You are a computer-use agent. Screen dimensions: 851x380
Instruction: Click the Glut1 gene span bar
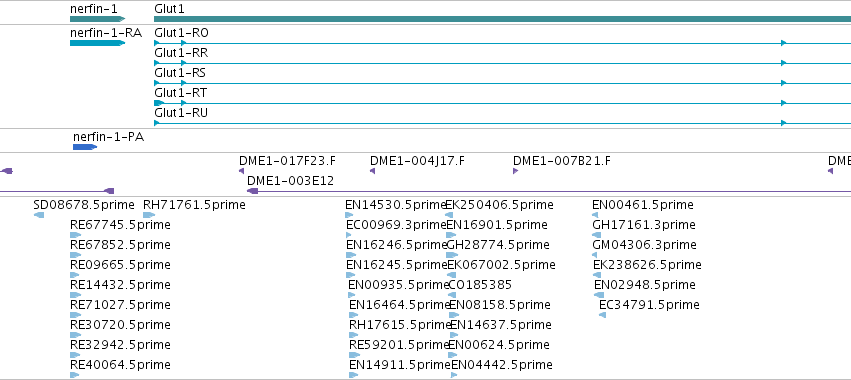[x=503, y=19]
